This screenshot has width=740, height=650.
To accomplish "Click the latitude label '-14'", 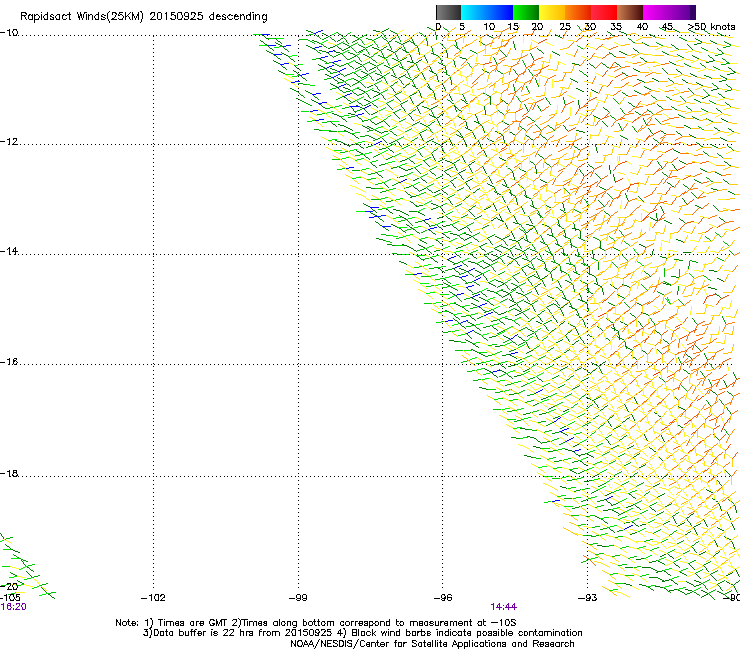I will coord(9,251).
